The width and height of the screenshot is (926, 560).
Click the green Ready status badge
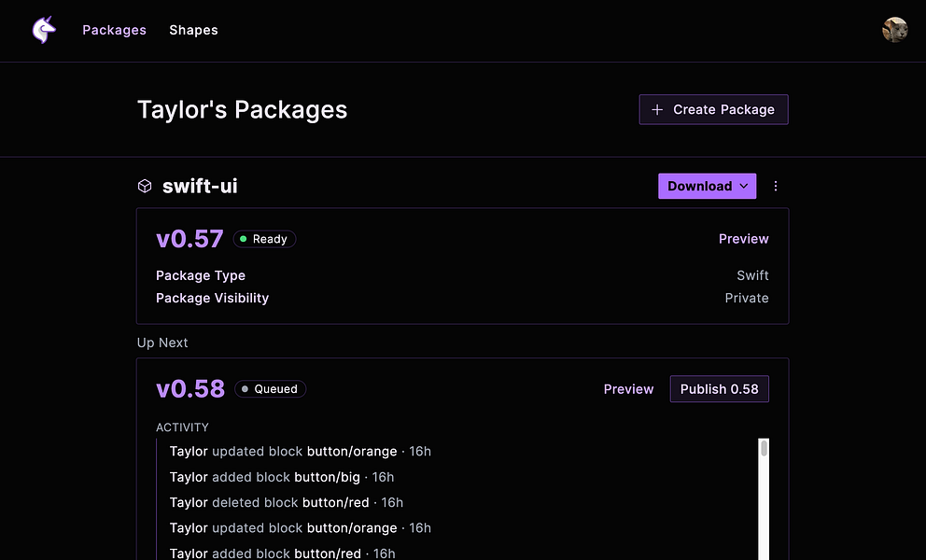(264, 239)
